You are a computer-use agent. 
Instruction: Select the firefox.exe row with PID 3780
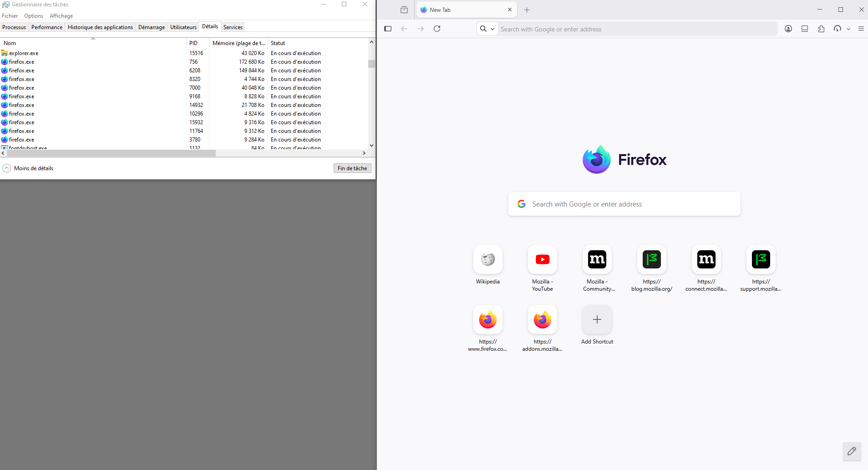pyautogui.click(x=184, y=140)
